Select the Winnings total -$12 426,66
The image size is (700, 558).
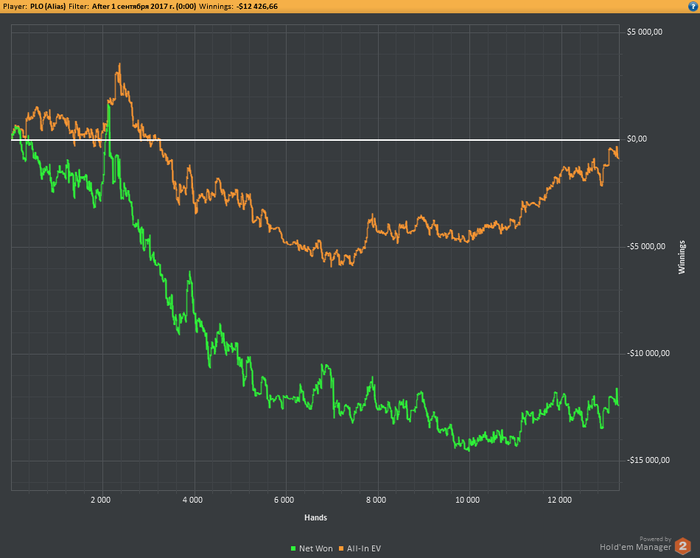point(257,6)
